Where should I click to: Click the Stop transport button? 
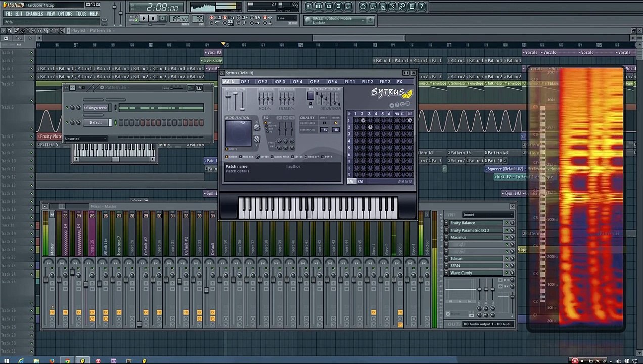(x=153, y=19)
